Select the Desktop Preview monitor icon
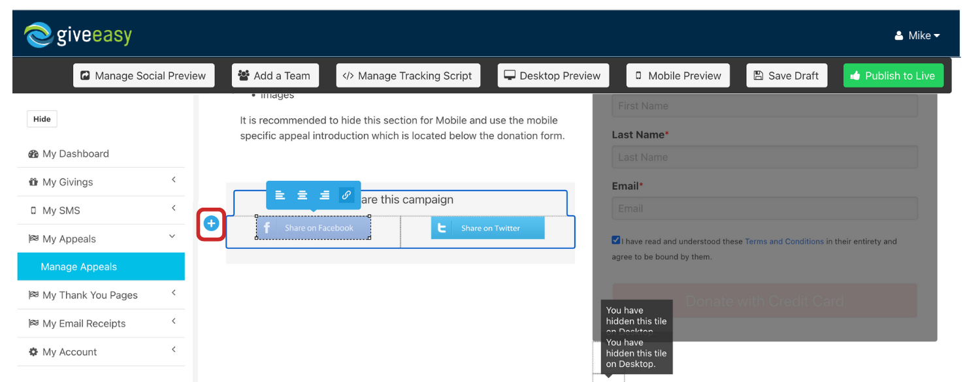This screenshot has width=980, height=382. point(508,75)
